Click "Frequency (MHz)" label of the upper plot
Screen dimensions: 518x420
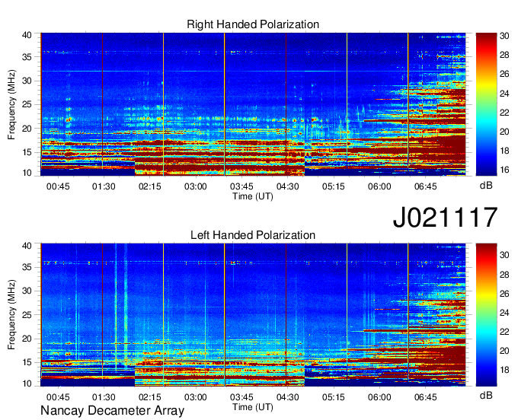coord(11,104)
